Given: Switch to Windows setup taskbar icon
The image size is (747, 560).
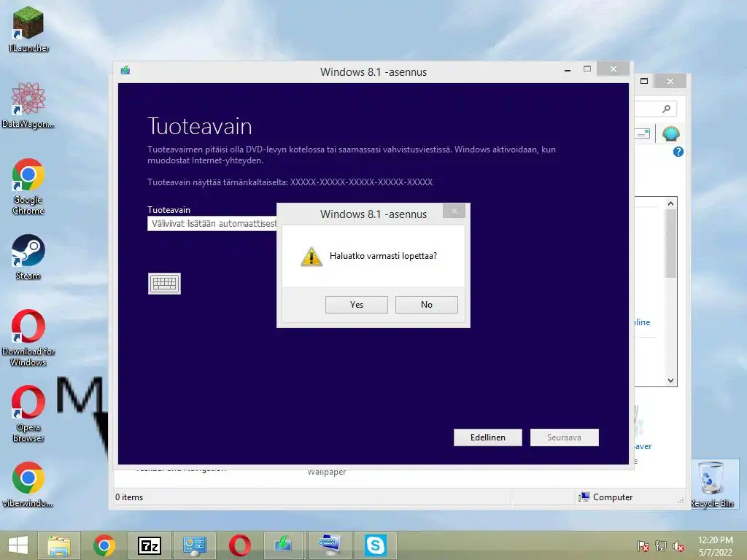Looking at the screenshot, I should [285, 545].
